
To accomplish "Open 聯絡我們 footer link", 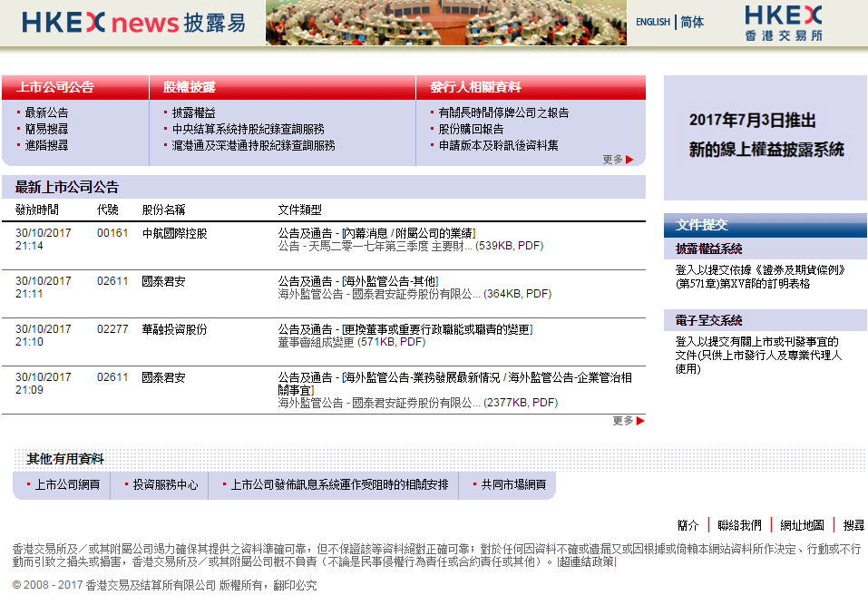I will pos(739,525).
